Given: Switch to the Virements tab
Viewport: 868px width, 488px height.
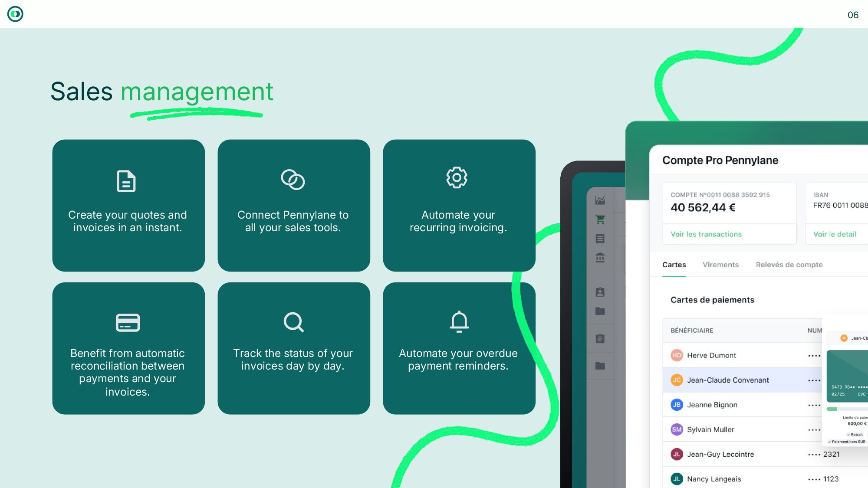Looking at the screenshot, I should [x=720, y=265].
